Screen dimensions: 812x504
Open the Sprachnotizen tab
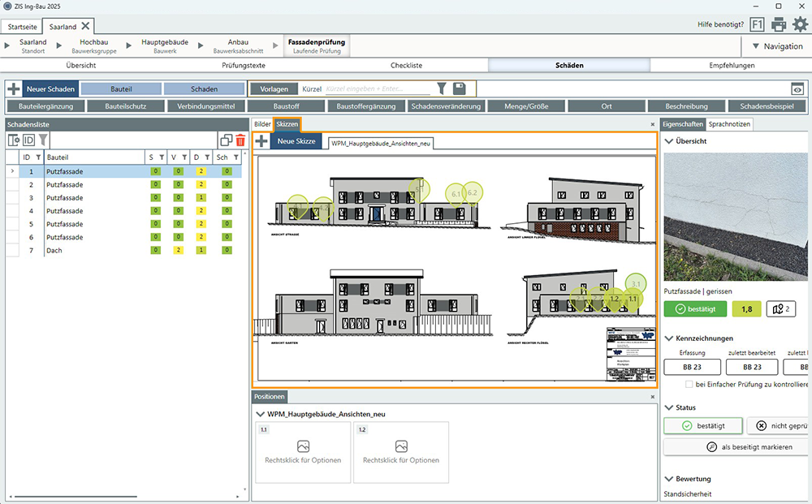coord(729,124)
